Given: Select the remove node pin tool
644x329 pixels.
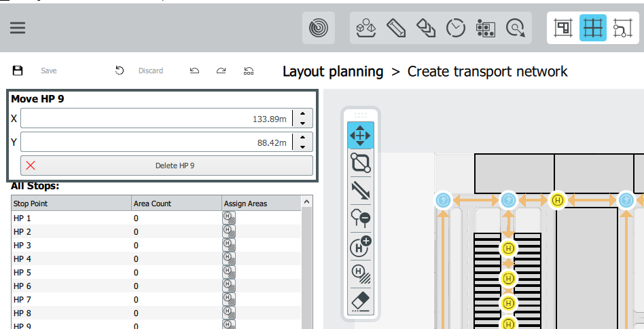Looking at the screenshot, I should [x=361, y=218].
